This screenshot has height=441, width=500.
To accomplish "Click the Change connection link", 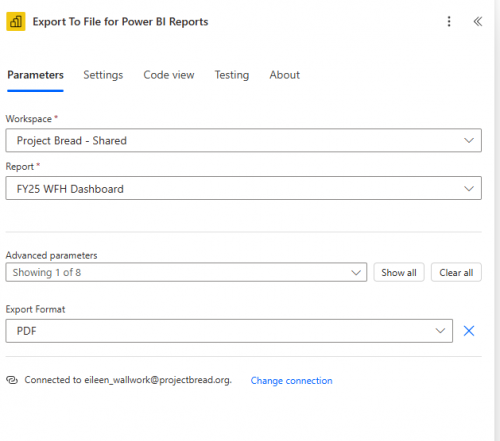I will tap(291, 380).
